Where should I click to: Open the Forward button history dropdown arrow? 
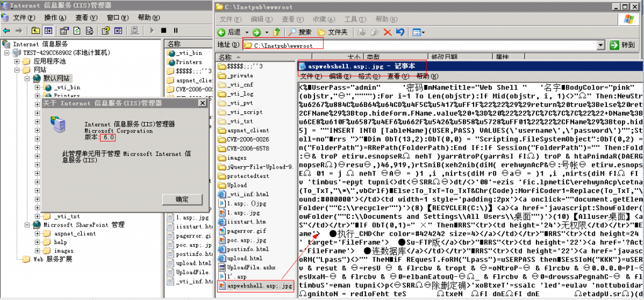(x=267, y=33)
